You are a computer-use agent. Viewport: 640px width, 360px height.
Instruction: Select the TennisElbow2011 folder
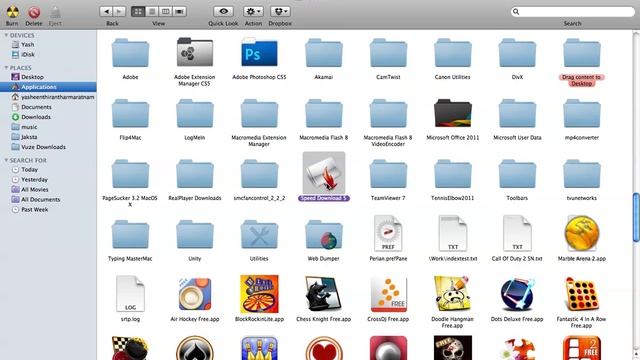[453, 174]
